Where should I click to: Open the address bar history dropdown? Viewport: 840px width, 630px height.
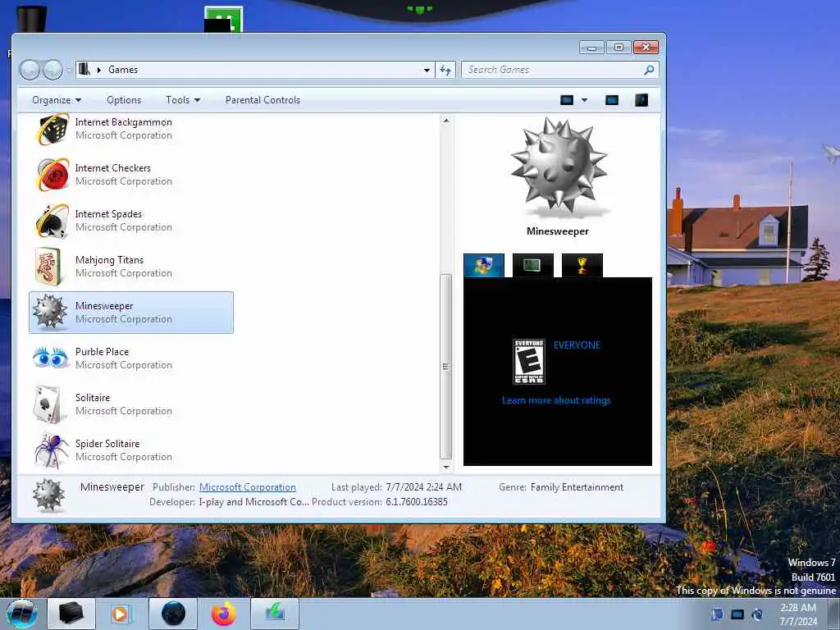(427, 70)
